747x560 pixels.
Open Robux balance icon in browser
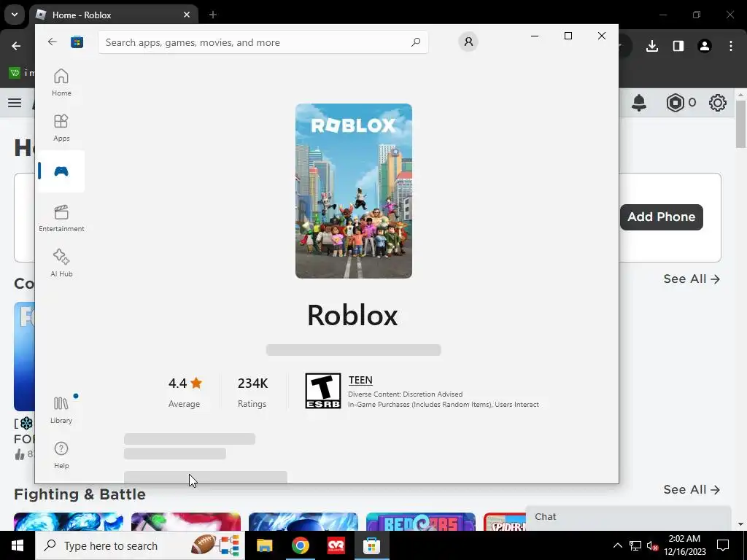coord(675,103)
